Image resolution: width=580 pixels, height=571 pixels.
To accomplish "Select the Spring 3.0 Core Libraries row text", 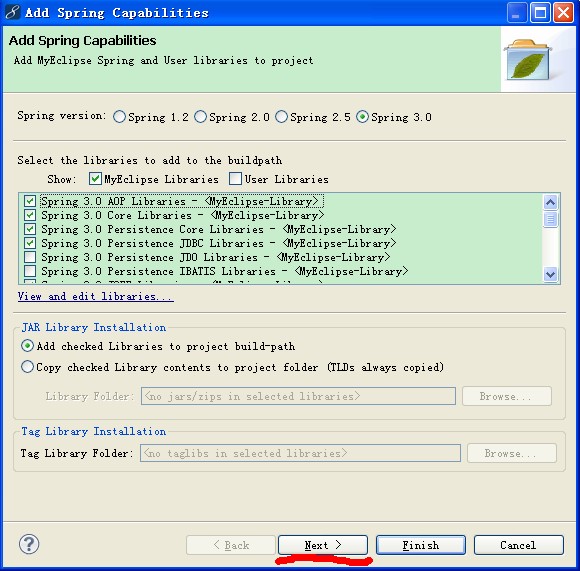I will (x=183, y=215).
